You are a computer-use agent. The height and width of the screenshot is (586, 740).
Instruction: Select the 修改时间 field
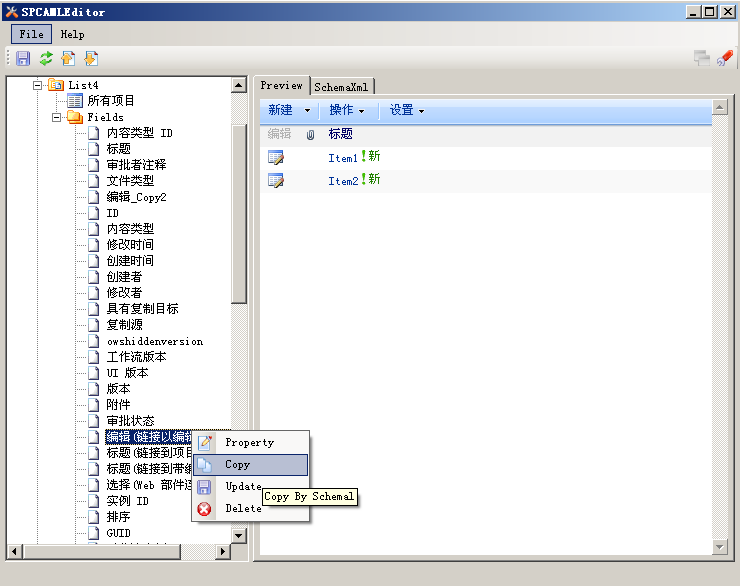(130, 245)
